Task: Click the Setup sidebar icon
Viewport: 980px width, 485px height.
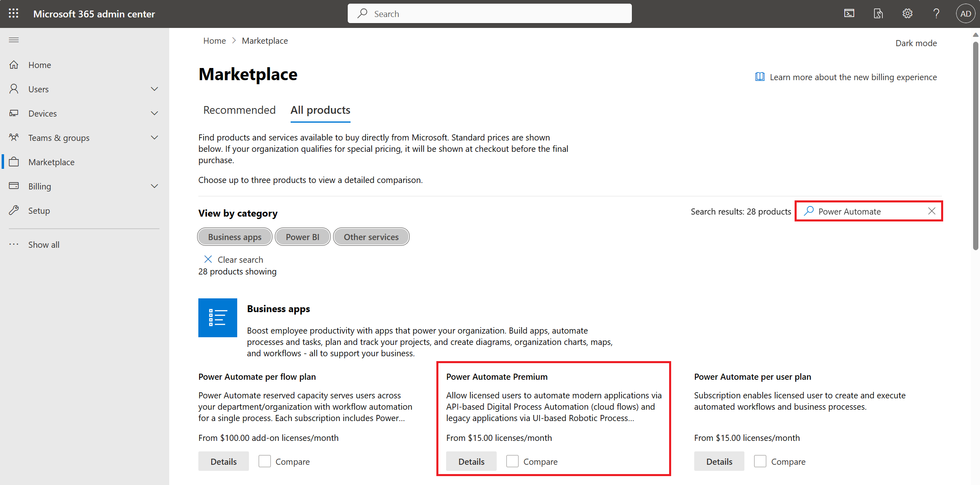Action: pyautogui.click(x=14, y=210)
